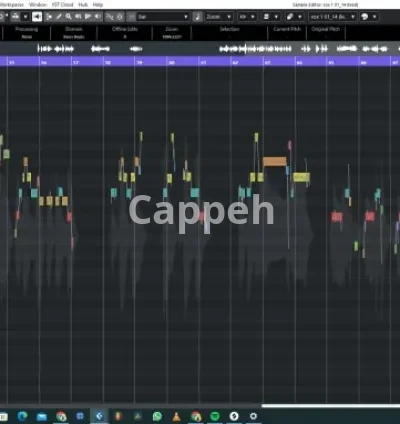Open VLC media player from taskbar
This screenshot has height=424, width=400.
(176, 416)
